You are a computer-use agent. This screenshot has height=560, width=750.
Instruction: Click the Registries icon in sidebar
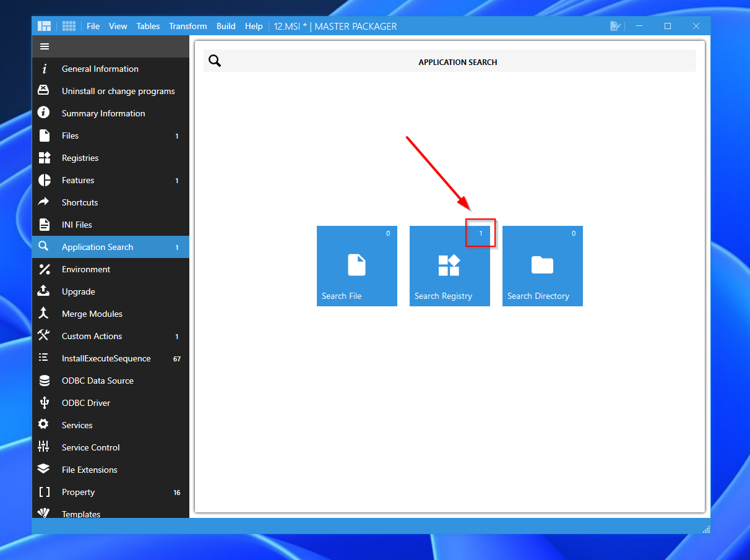[x=44, y=158]
